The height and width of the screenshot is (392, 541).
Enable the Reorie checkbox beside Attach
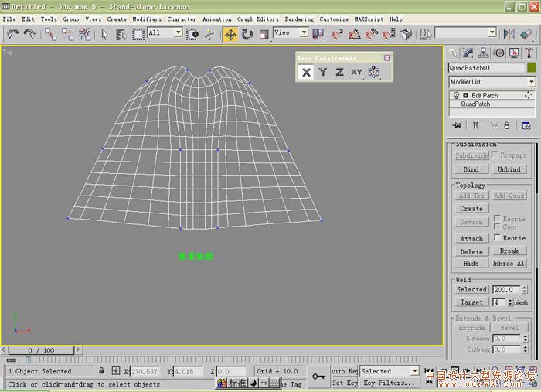497,237
